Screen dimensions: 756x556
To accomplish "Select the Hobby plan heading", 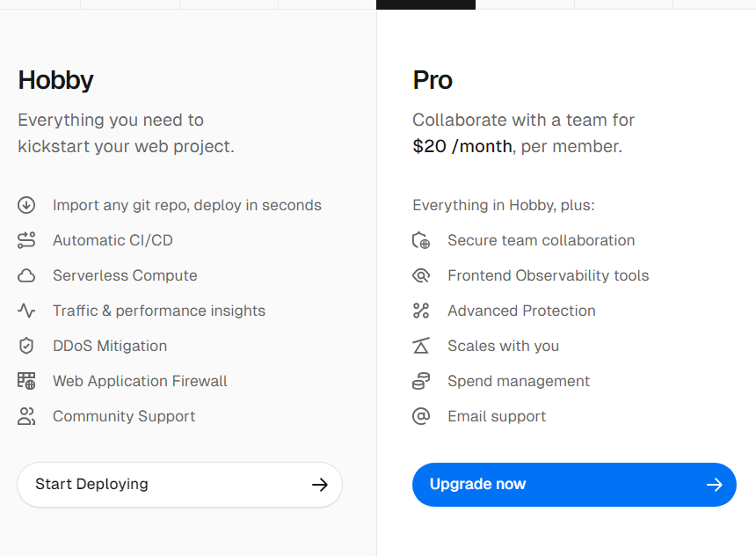I will [x=55, y=80].
